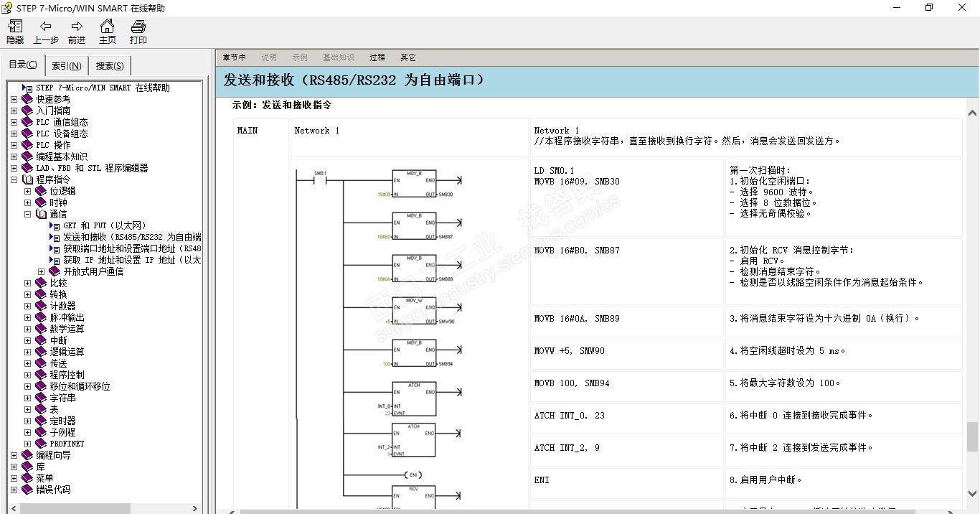Click the 脉冲输出 book icon
The width and height of the screenshot is (980, 514).
click(41, 317)
